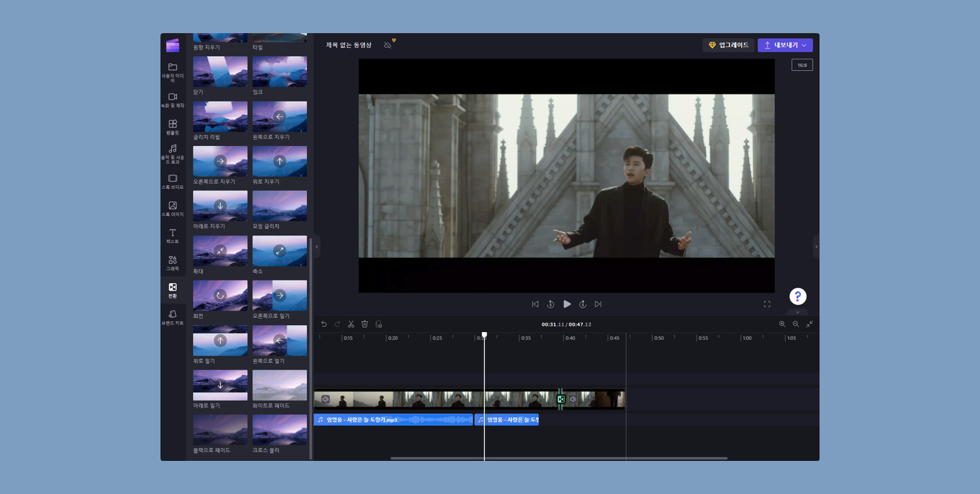Choose the 위로 밀기 transition
The image size is (980, 494).
(x=220, y=340)
